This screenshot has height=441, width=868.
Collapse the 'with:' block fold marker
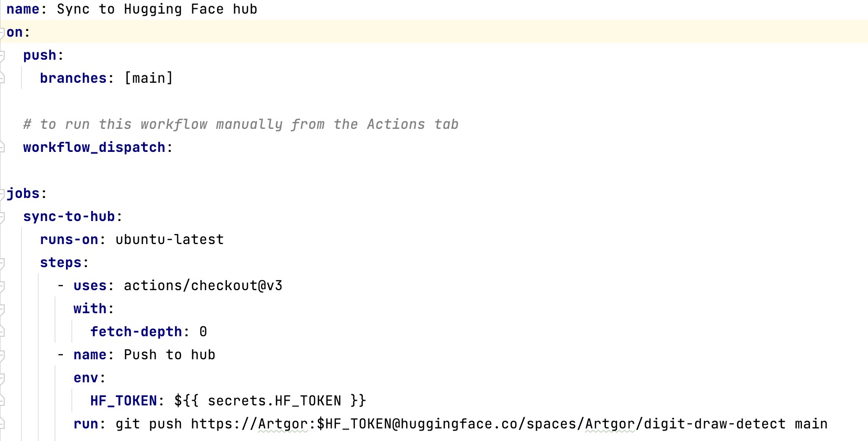click(x=3, y=309)
